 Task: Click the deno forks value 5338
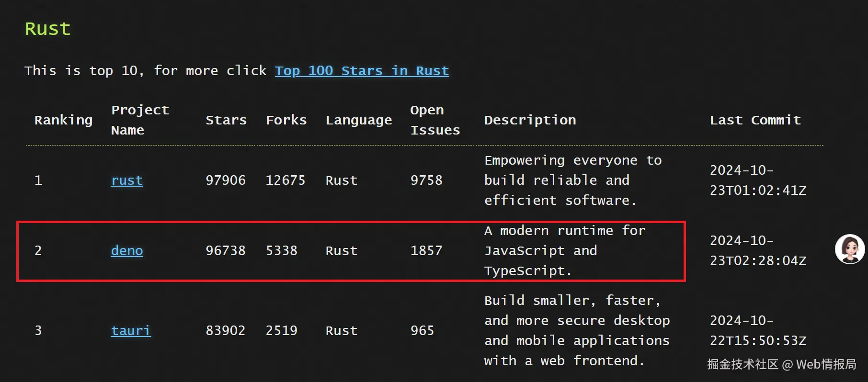tap(282, 251)
